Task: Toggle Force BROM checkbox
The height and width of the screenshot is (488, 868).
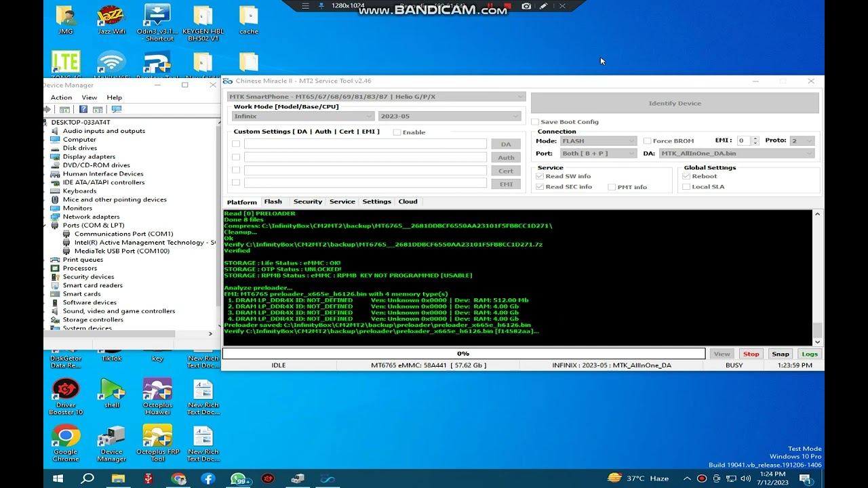Action: click(x=647, y=141)
